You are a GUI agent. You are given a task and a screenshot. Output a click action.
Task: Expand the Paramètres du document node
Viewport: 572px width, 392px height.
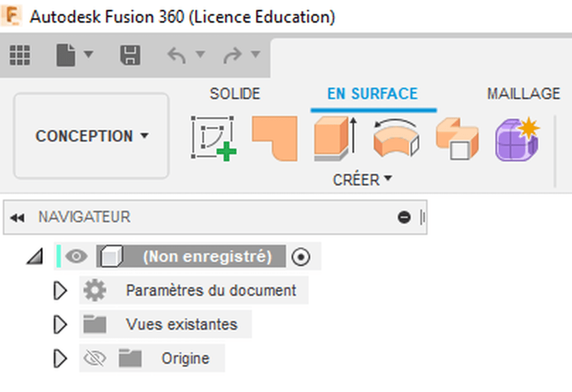tap(60, 290)
